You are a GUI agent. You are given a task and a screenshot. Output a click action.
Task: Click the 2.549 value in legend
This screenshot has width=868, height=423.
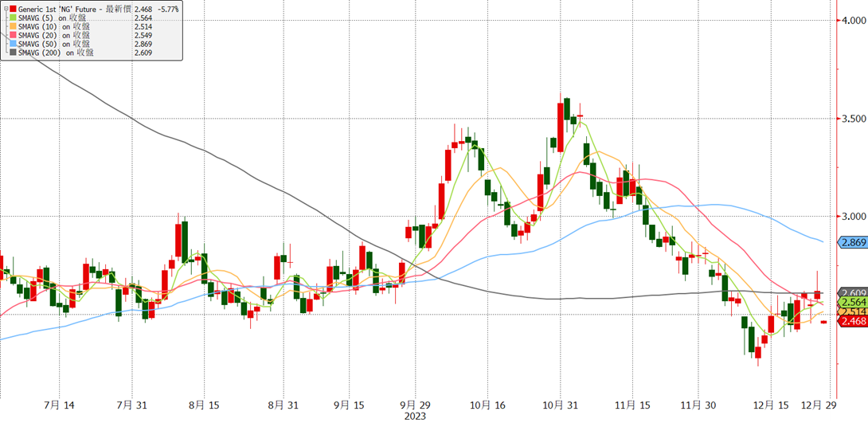[143, 35]
